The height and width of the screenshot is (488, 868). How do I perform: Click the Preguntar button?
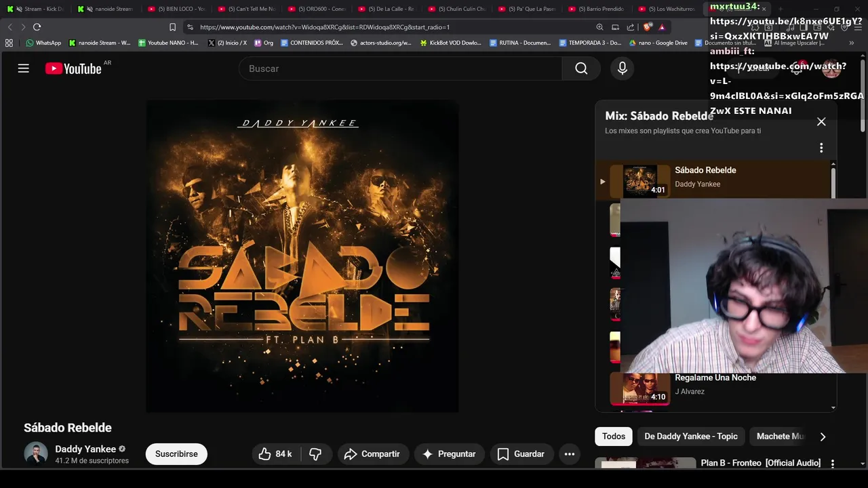449,454
